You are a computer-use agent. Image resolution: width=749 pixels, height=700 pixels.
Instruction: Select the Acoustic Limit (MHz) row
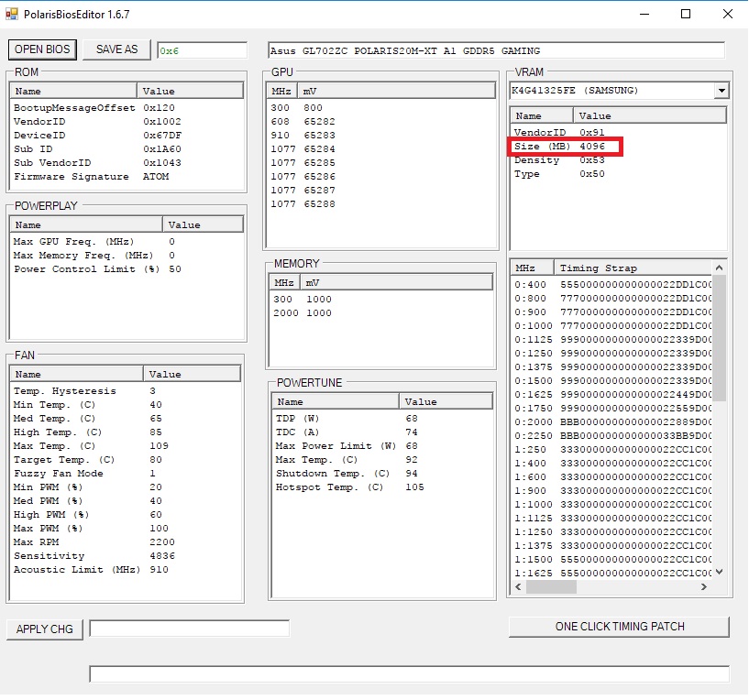[x=126, y=570]
